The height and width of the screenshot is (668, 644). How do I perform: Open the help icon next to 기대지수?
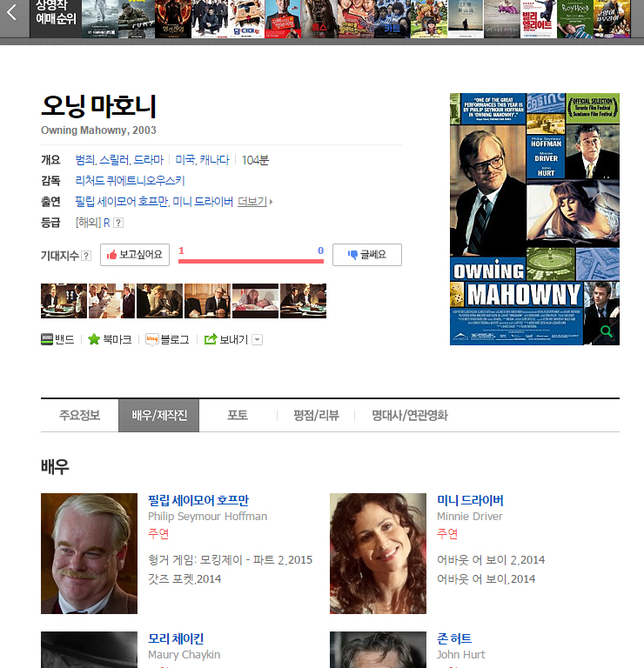pos(86,255)
